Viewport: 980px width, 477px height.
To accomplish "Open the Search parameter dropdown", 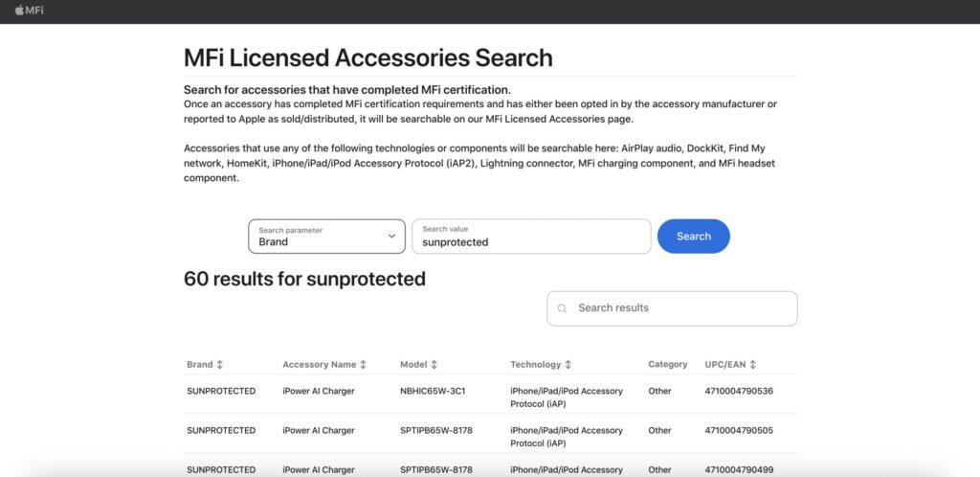I will pyautogui.click(x=325, y=237).
